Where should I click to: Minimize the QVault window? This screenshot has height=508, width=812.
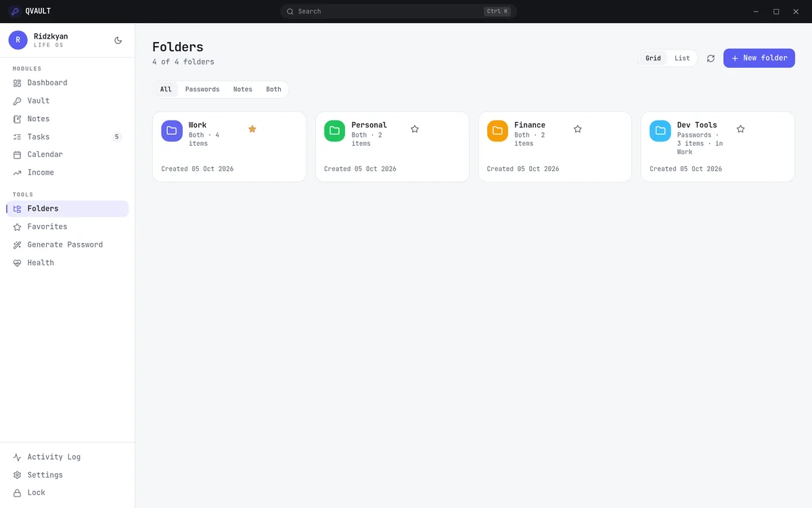[756, 12]
